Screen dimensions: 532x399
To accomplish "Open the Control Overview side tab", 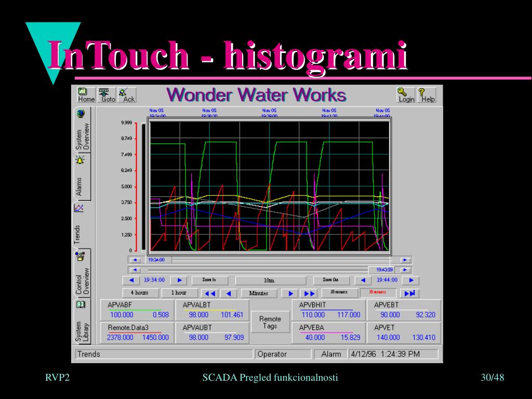I will 82,273.
